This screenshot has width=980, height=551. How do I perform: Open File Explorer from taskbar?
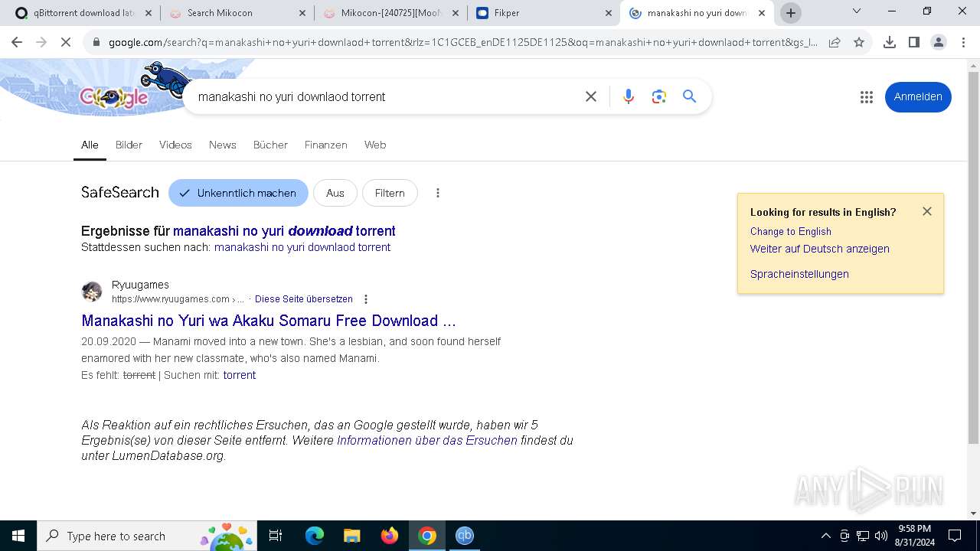click(x=352, y=536)
